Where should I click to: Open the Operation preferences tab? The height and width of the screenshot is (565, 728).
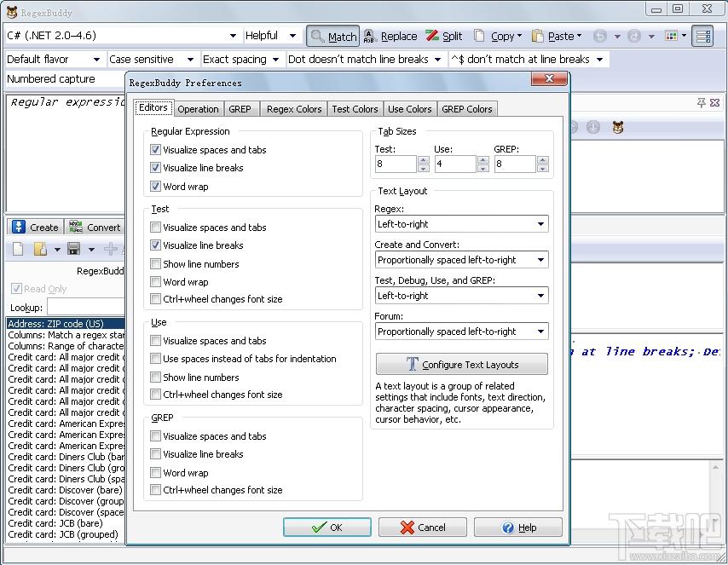coord(198,109)
